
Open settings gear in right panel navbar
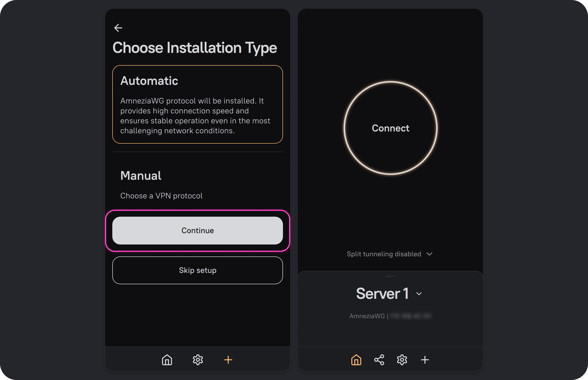tap(402, 360)
